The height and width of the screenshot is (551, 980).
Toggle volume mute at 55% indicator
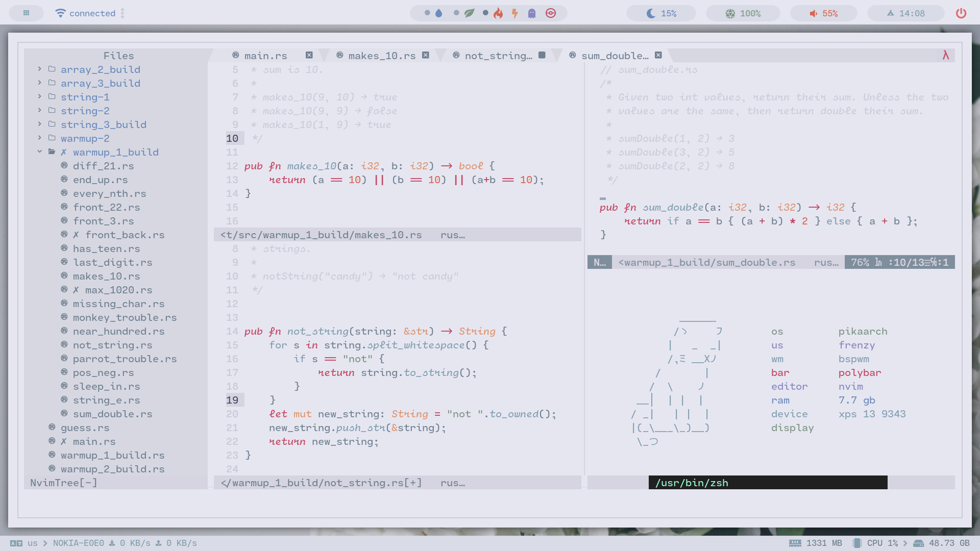click(x=823, y=13)
